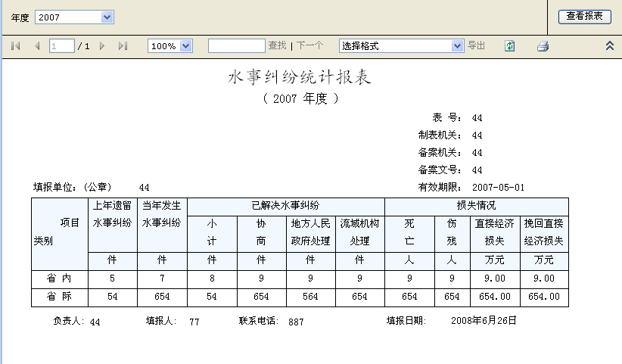The width and height of the screenshot is (622, 364).
Task: Open the 选择格式 export format dropdown
Action: [457, 46]
